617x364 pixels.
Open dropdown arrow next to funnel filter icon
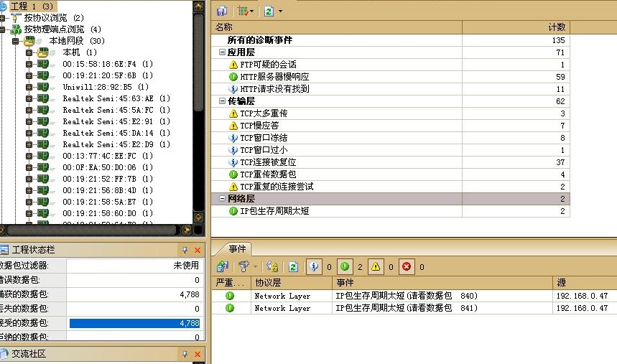pyautogui.click(x=255, y=267)
